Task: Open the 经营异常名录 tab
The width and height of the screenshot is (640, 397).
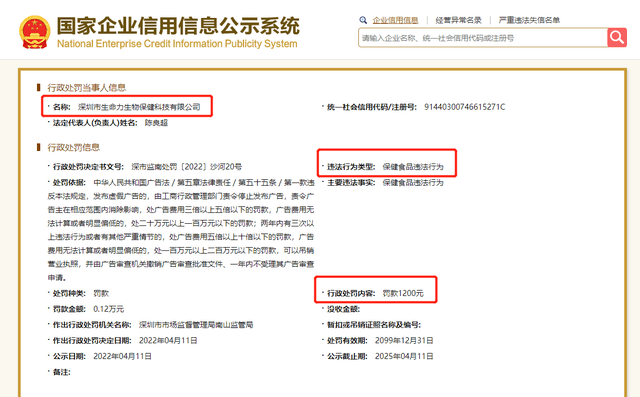Action: pyautogui.click(x=458, y=20)
